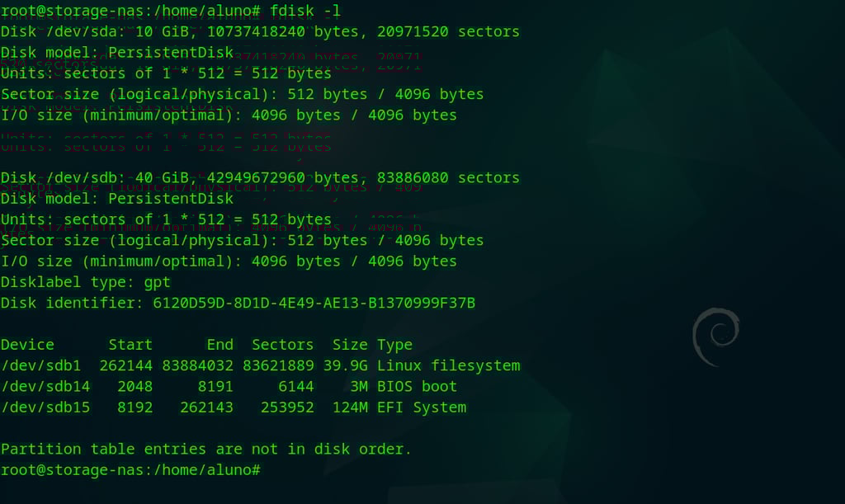Click the 'Start' column header

tap(130, 345)
